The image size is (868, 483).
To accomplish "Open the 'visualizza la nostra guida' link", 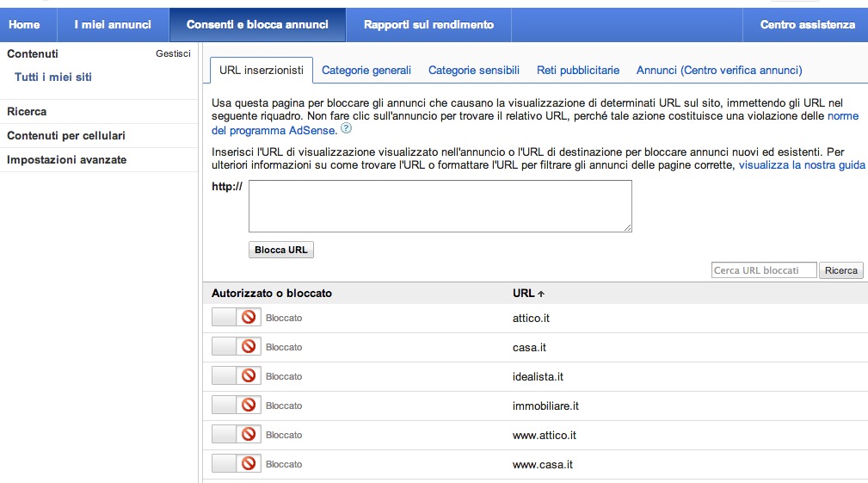I will tap(802, 164).
